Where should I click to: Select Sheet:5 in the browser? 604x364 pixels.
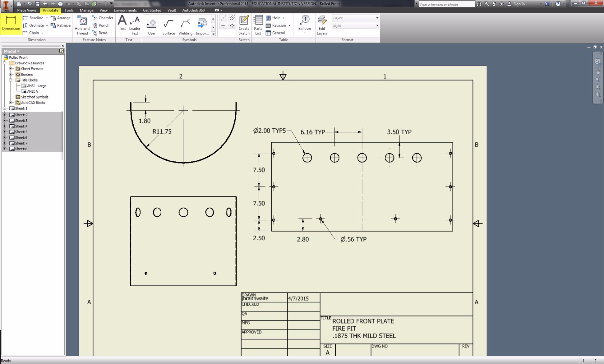click(x=21, y=132)
